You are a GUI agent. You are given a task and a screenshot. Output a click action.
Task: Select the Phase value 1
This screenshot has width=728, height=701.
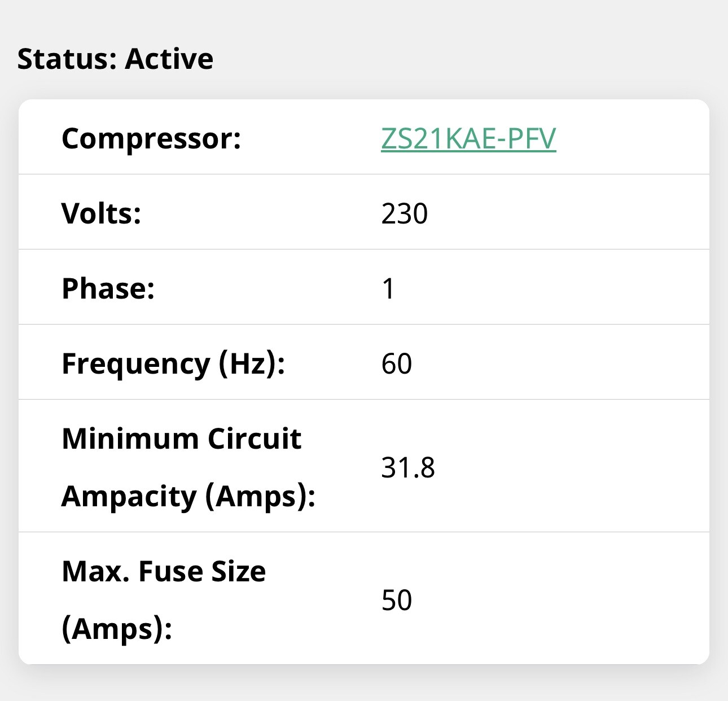388,288
